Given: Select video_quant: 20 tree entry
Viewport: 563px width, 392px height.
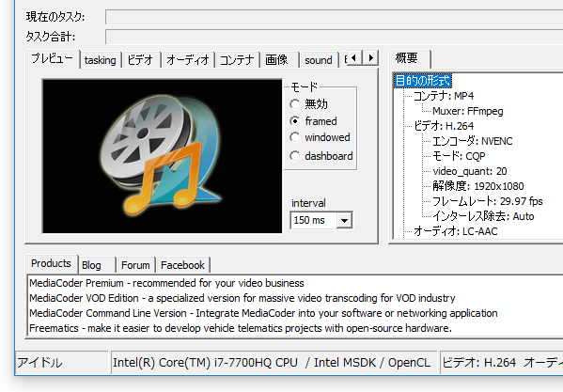Looking at the screenshot, I should point(470,171).
